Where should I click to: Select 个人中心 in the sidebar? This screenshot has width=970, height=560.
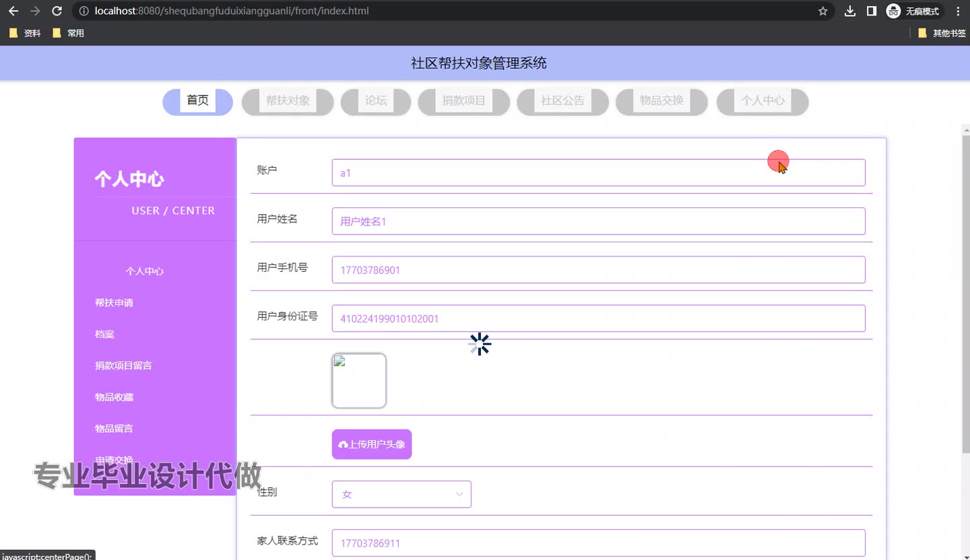click(x=144, y=271)
